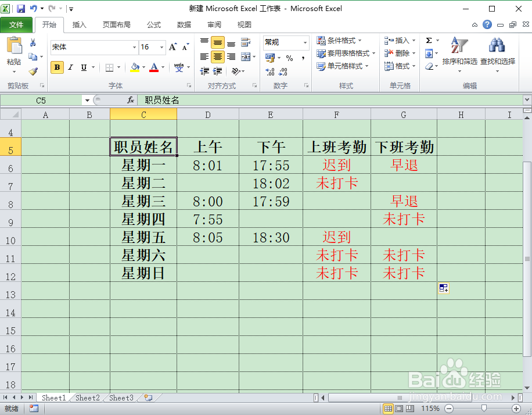This screenshot has height=415, width=532.
Task: Switch to the 插入 Insert ribbon tab
Action: point(79,24)
